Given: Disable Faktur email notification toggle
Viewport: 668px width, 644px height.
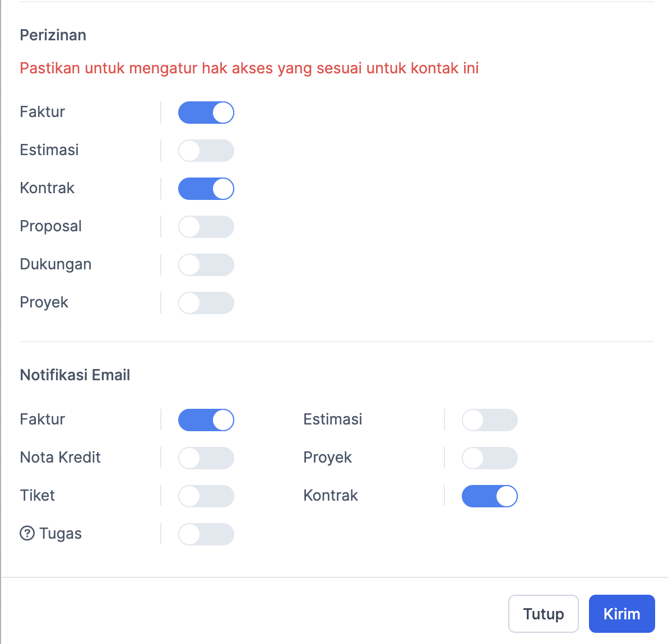Looking at the screenshot, I should [x=206, y=420].
